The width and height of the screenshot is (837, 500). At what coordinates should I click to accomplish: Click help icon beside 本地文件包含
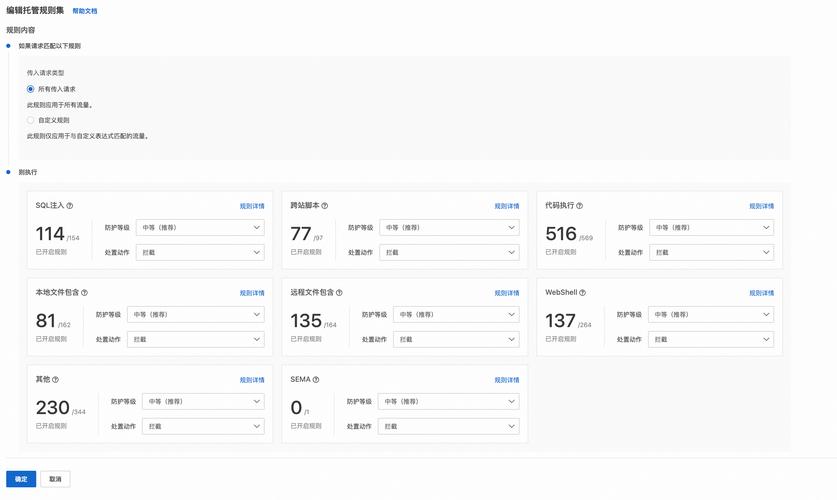[84, 293]
